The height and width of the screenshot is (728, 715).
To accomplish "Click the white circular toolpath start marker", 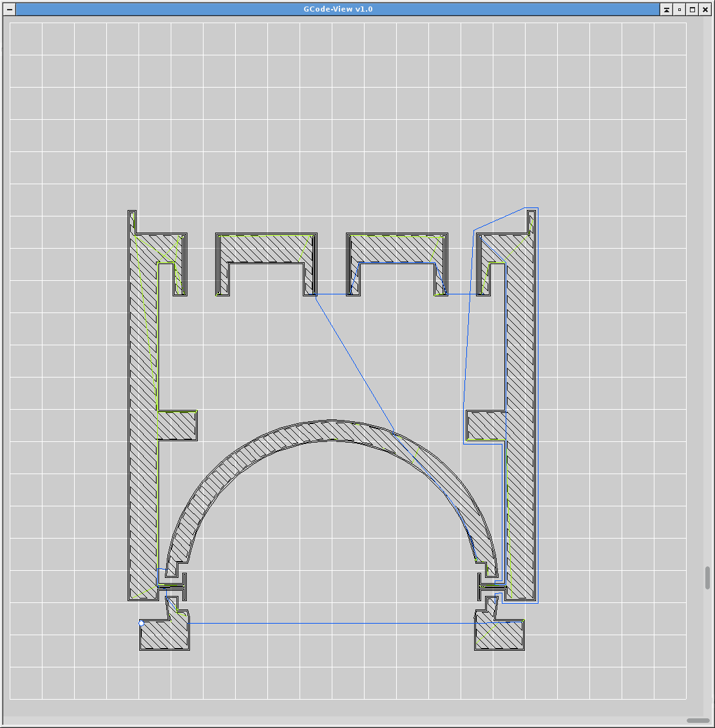I will [x=142, y=623].
